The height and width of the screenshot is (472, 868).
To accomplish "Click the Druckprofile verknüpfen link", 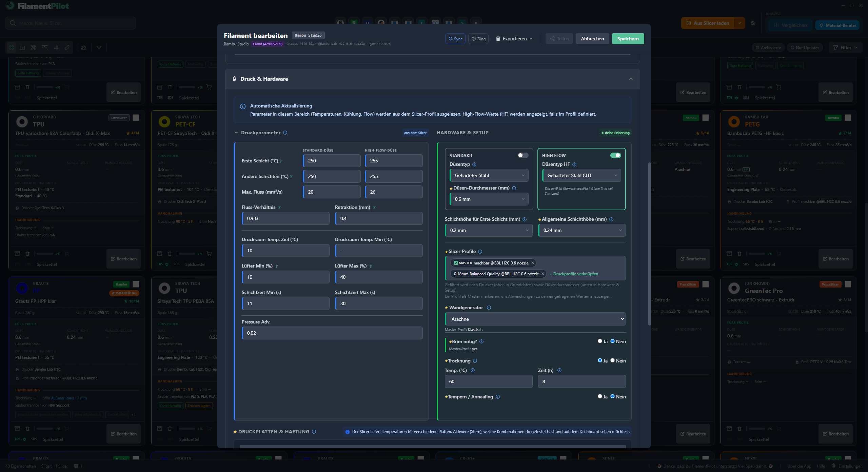I will [574, 274].
